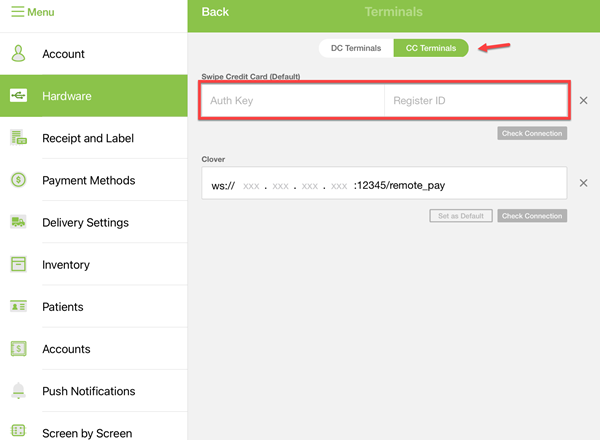Click the Push Notifications bell icon
Viewport: 600px width, 440px height.
coord(18,390)
